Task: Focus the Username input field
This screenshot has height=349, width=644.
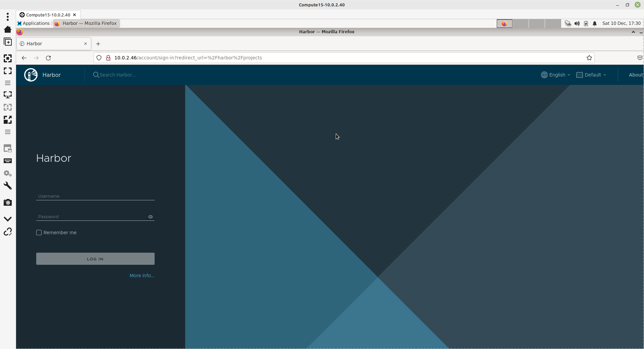Action: [x=95, y=196]
